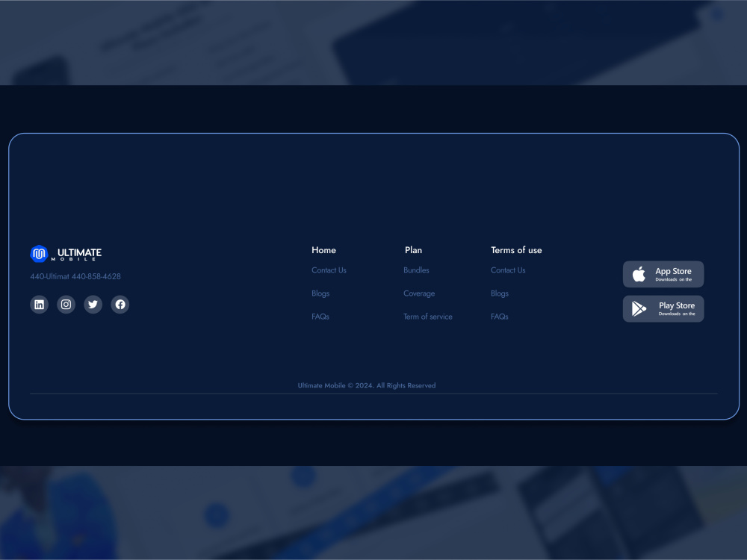
Task: Open the Coverage link
Action: (419, 293)
